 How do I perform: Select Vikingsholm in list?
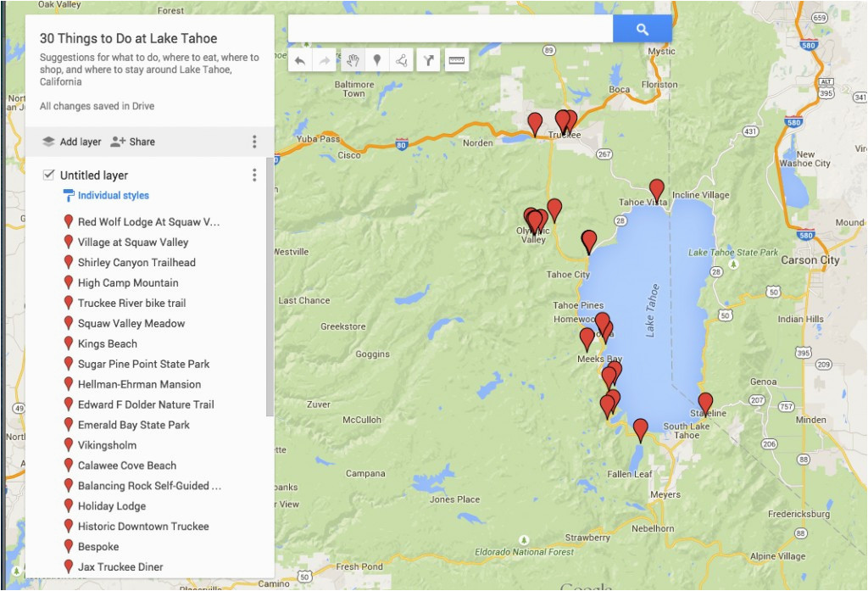point(107,445)
